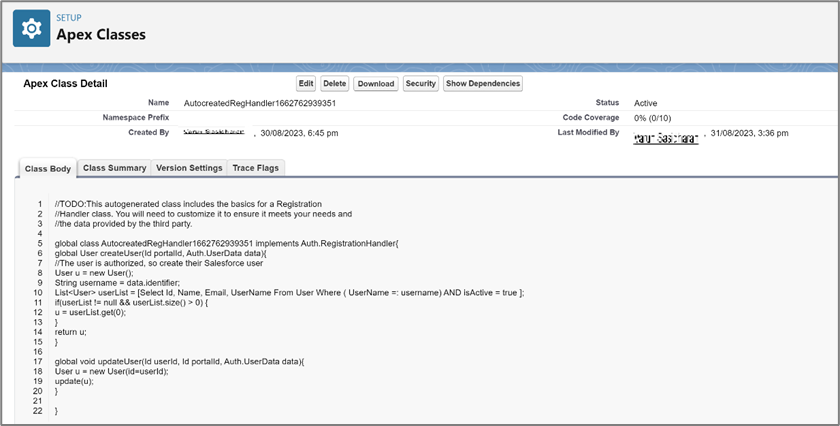
Task: Download the Apex class file
Action: (375, 84)
